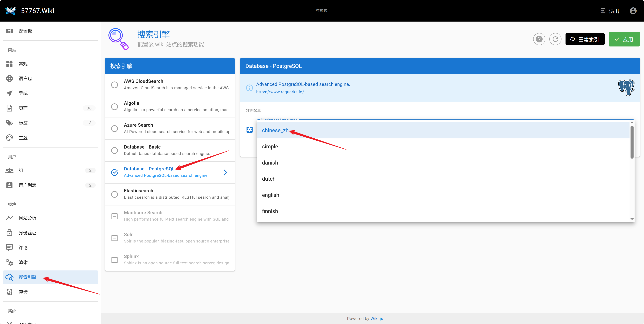Viewport: 644px width, 324px height.
Task: Open the 页面 sidebar item
Action: pyautogui.click(x=51, y=108)
